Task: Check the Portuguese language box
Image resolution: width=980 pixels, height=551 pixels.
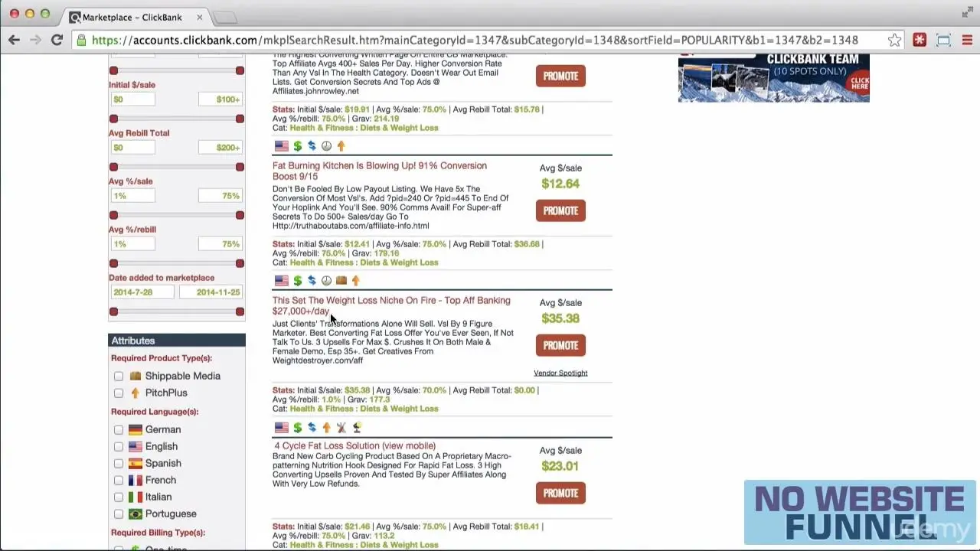Action: pyautogui.click(x=119, y=514)
